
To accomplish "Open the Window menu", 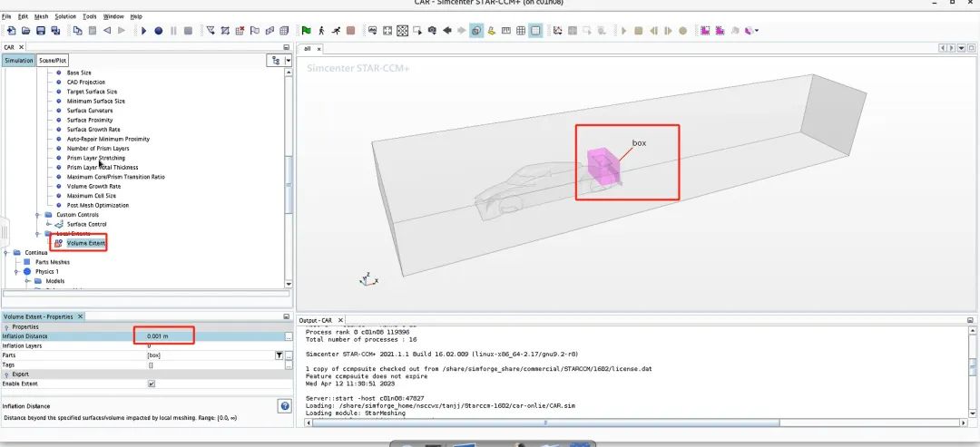I will tap(113, 16).
